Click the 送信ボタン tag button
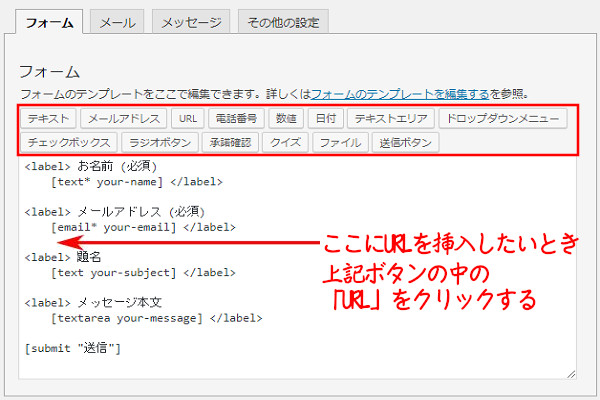This screenshot has height=400, width=600. click(x=405, y=142)
